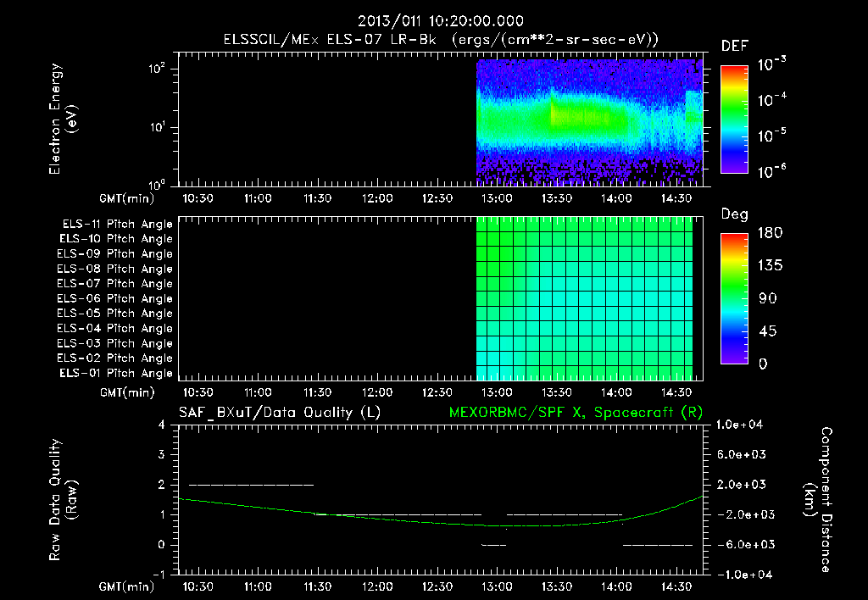Click the DEF color bar
The image size is (868, 600).
(734, 119)
